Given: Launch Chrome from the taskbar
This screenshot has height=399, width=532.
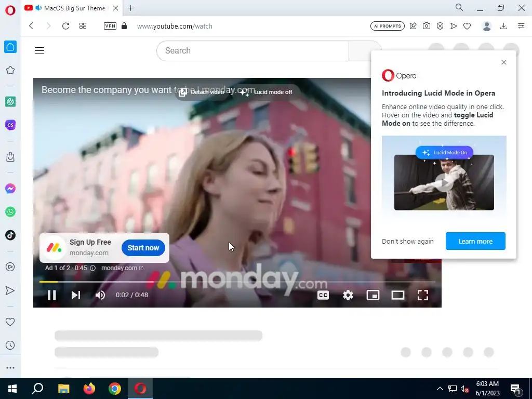Looking at the screenshot, I should (115, 389).
